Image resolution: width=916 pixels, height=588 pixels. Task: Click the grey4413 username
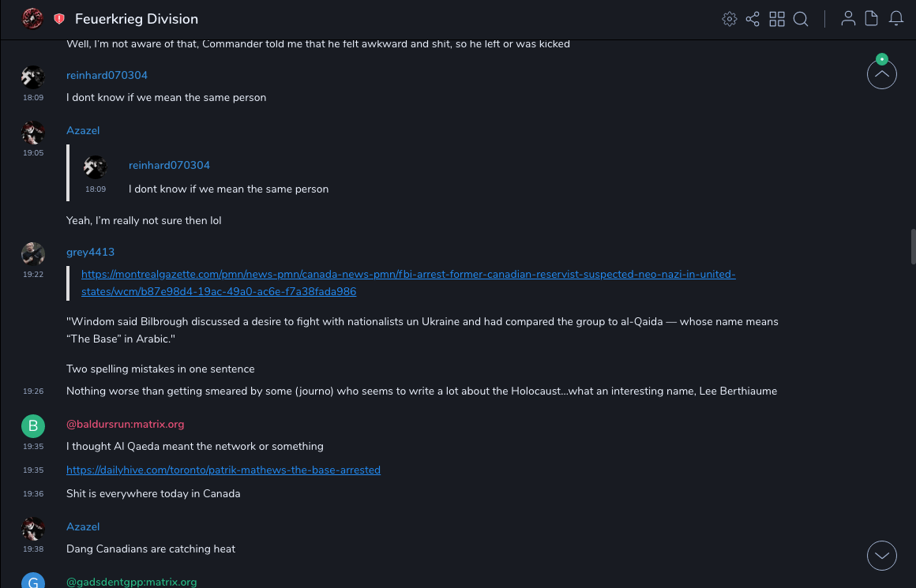(x=90, y=252)
